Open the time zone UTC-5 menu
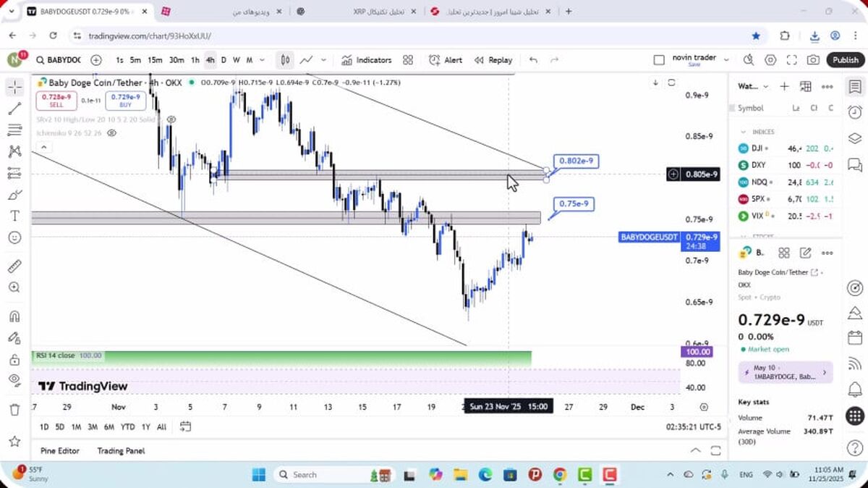 coord(694,426)
